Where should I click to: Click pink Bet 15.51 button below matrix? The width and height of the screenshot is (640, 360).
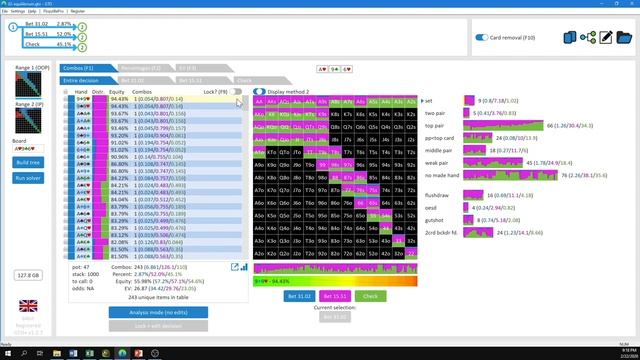tap(335, 296)
